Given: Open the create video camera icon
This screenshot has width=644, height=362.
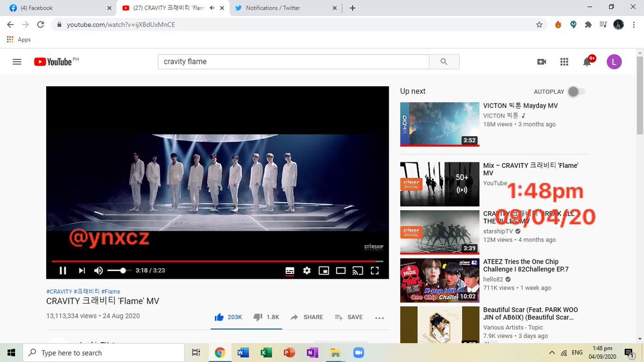Looking at the screenshot, I should 541,62.
